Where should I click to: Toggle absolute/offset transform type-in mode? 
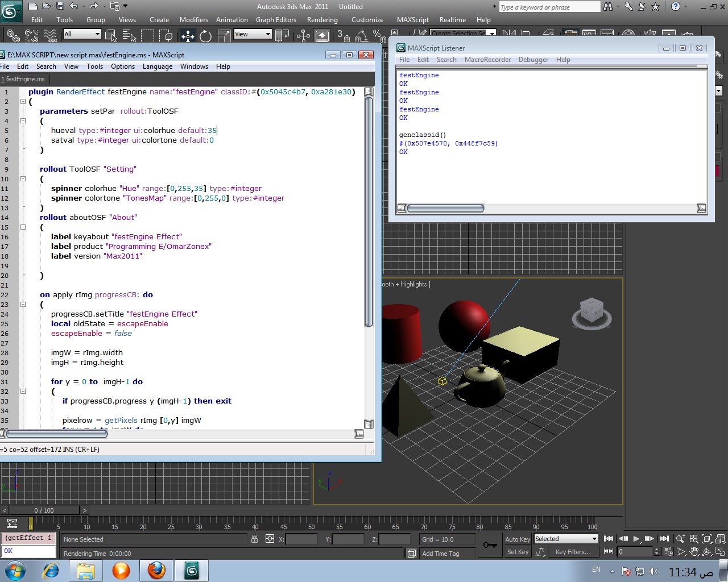[x=270, y=539]
